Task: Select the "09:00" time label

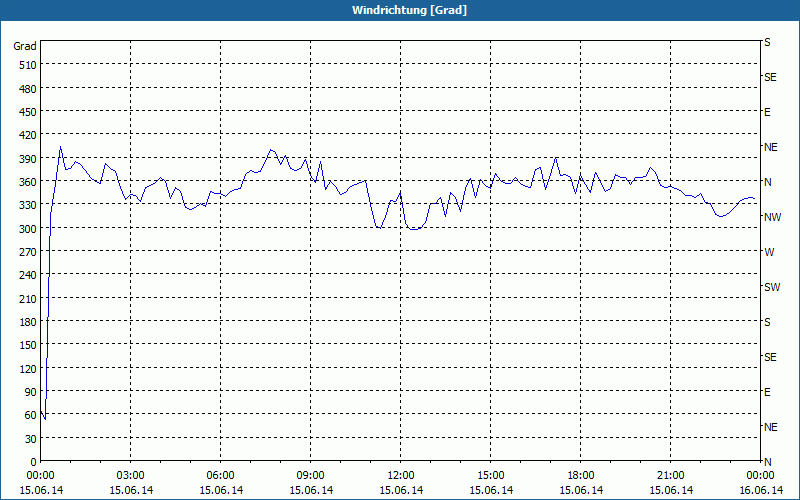Action: [x=311, y=476]
